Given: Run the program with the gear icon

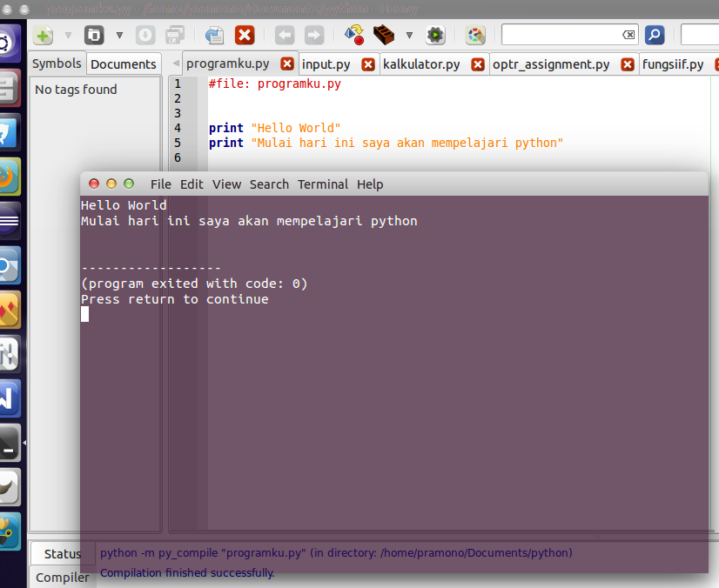Looking at the screenshot, I should pos(435,36).
